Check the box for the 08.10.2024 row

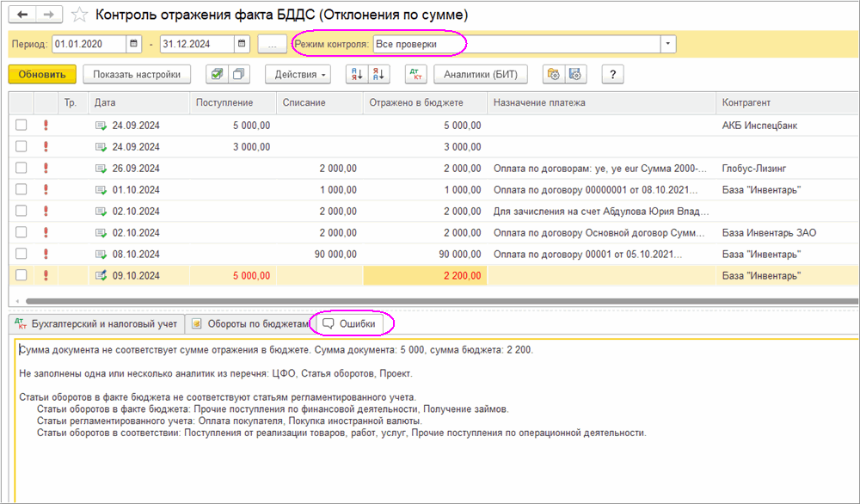[21, 254]
